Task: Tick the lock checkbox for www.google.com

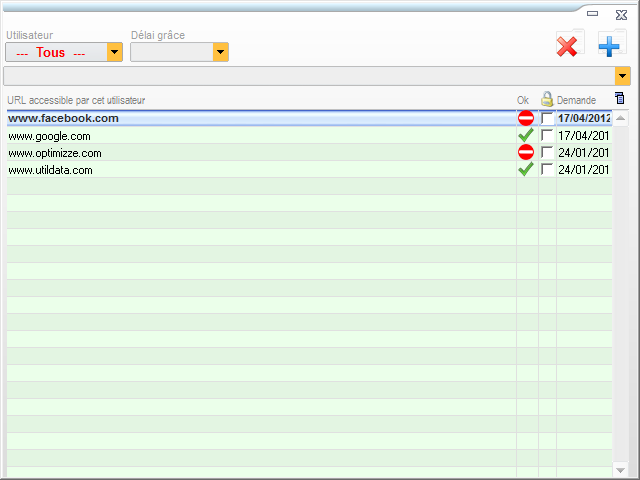Action: point(547,135)
